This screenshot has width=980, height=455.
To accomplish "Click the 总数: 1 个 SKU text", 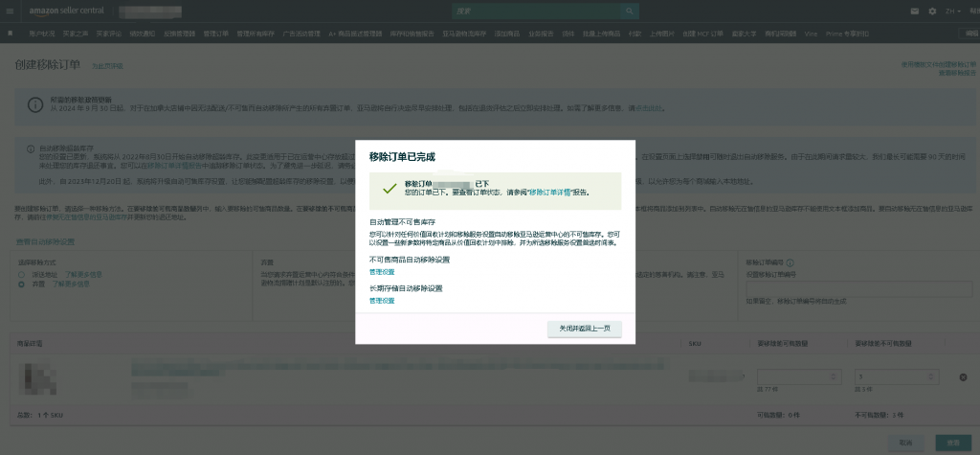I will pyautogui.click(x=38, y=415).
